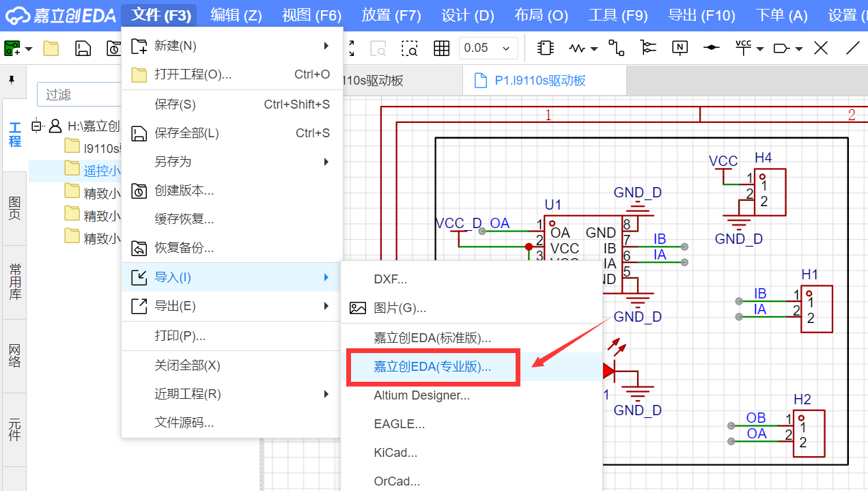
Task: Open the arrow beside the new schematic icon
Action: coord(29,48)
